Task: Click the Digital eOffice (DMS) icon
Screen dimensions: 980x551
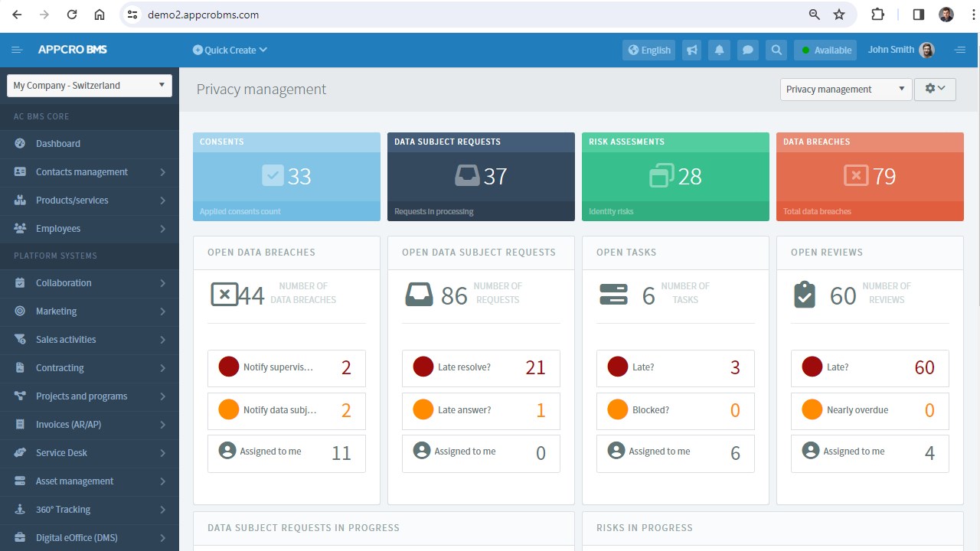Action: pos(20,537)
